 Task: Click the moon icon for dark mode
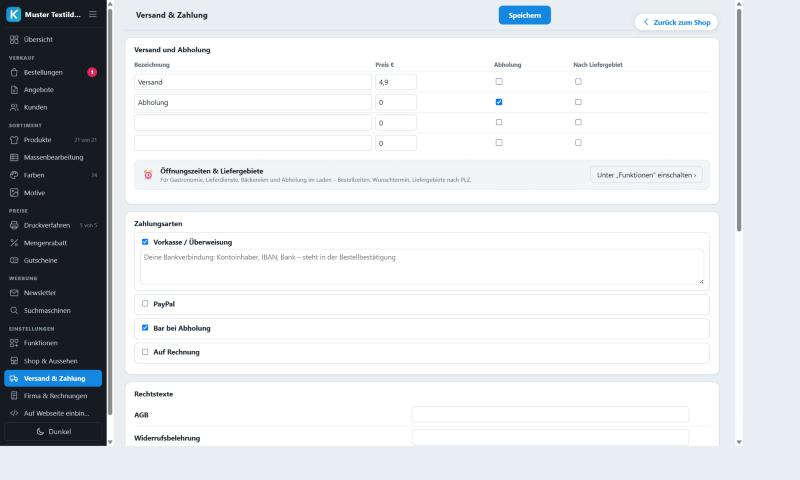[x=40, y=432]
